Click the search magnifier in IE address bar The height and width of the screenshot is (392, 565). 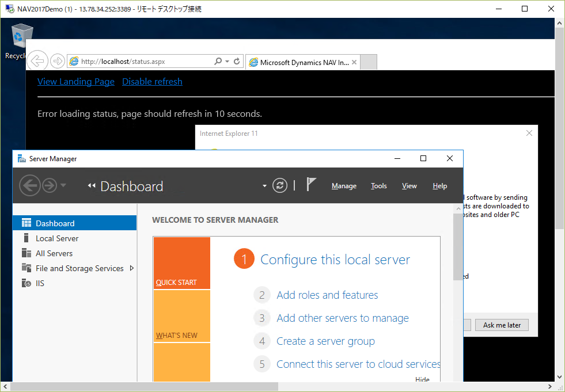[218, 61]
